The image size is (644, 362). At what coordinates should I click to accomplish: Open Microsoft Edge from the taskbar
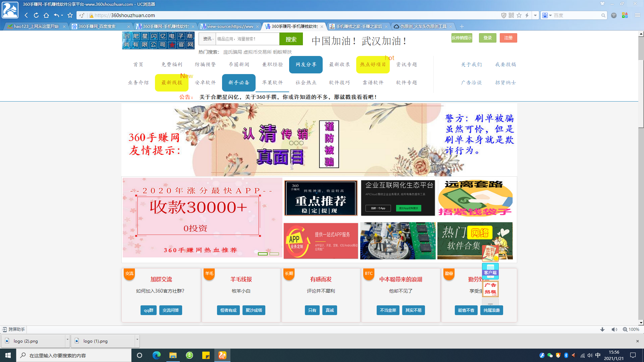point(157,355)
